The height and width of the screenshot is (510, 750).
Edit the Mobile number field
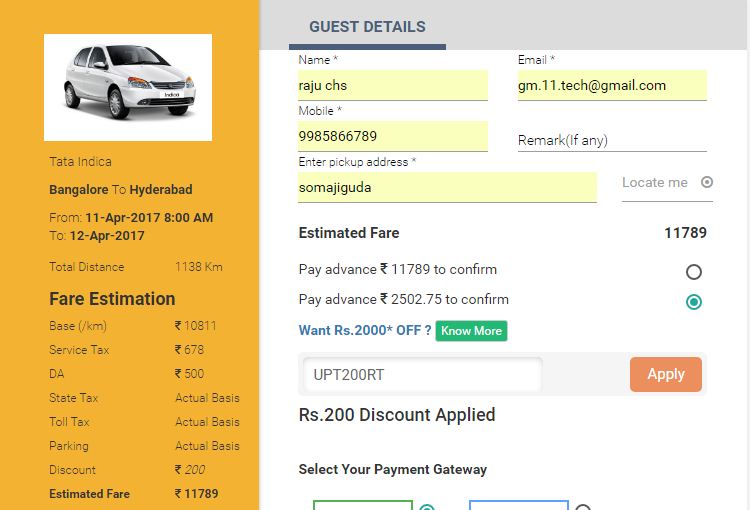coord(392,136)
